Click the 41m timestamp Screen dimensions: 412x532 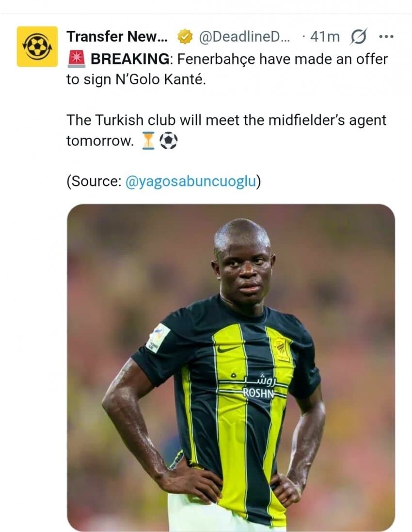[325, 36]
